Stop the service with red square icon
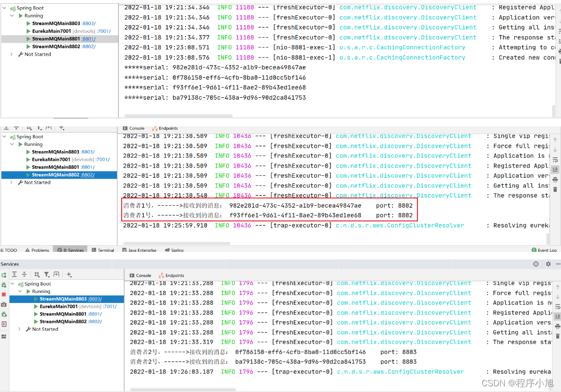Image resolution: width=561 pixels, height=392 pixels. (x=4, y=295)
